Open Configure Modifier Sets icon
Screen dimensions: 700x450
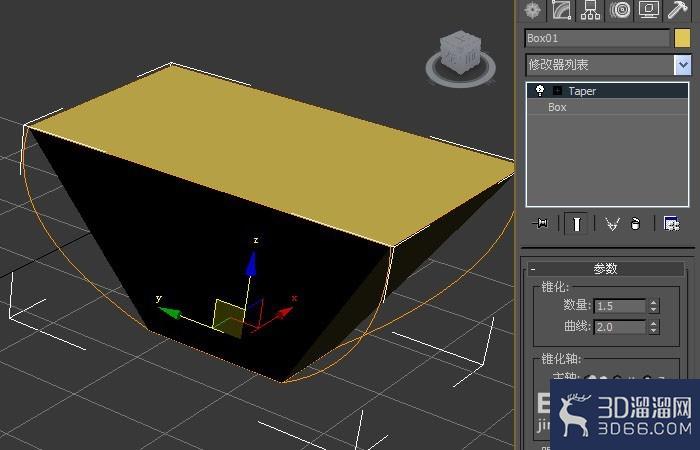pyautogui.click(x=671, y=223)
